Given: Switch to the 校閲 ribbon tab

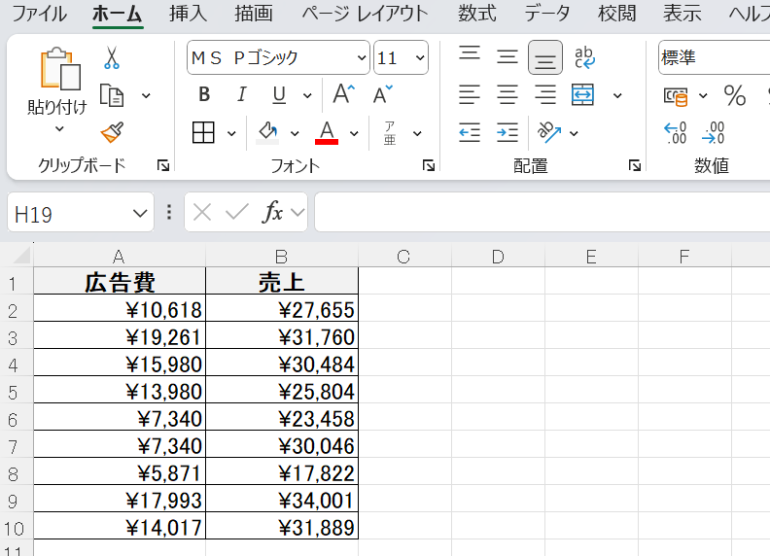Looking at the screenshot, I should pyautogui.click(x=617, y=14).
